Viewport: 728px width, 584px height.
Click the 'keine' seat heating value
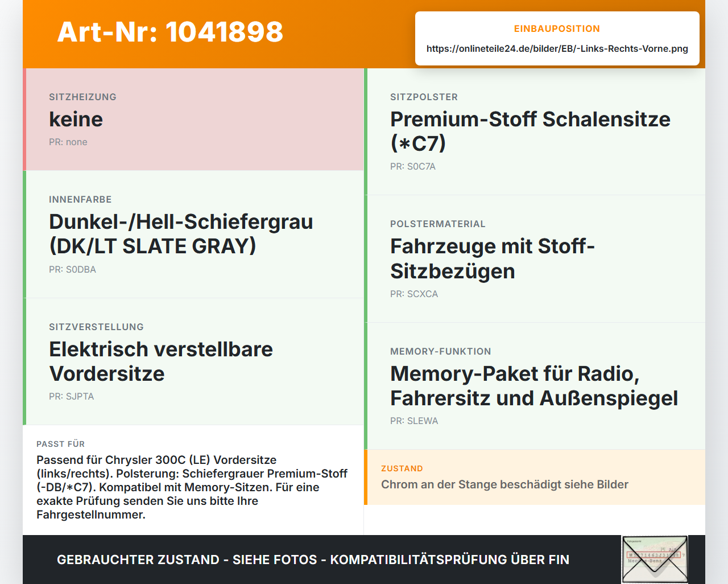76,119
